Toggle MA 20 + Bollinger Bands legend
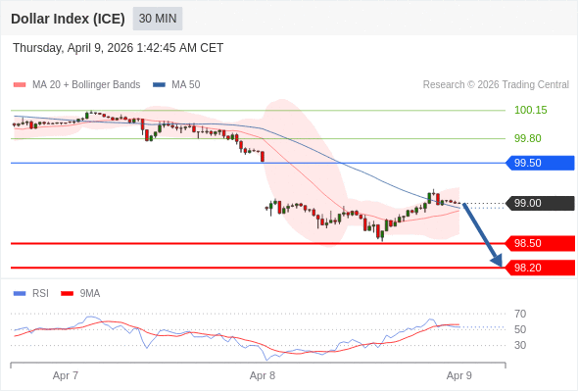This screenshot has height=392, width=578. point(76,85)
